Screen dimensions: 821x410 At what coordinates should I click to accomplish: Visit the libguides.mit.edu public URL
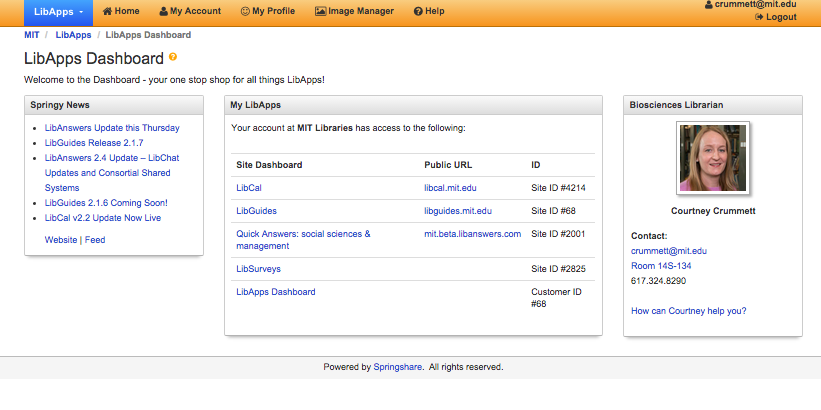pos(458,211)
